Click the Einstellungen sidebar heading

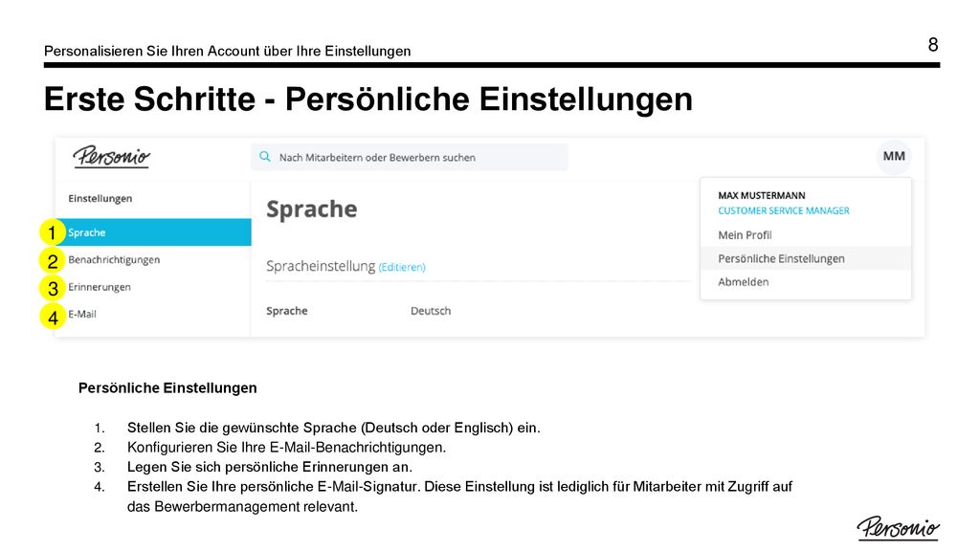pyautogui.click(x=100, y=199)
